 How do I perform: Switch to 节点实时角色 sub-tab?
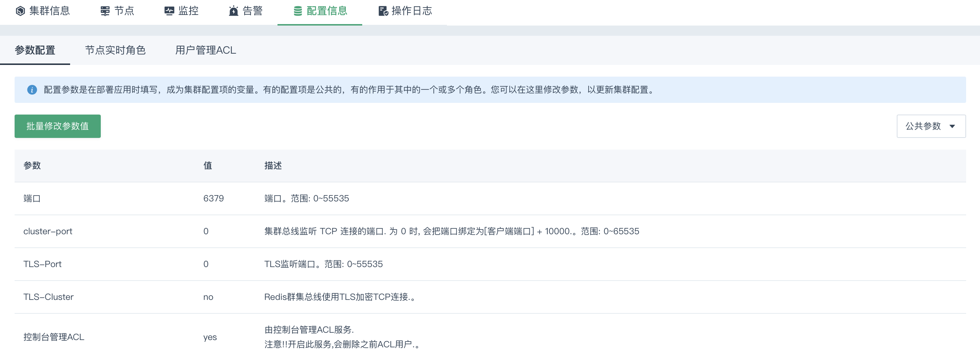115,50
